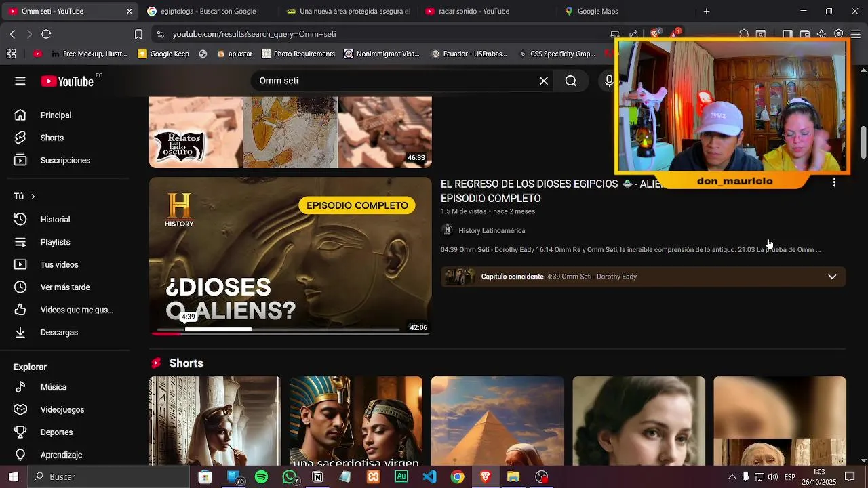868x488 pixels.
Task: Open WhatsApp from the taskbar
Action: click(290, 477)
